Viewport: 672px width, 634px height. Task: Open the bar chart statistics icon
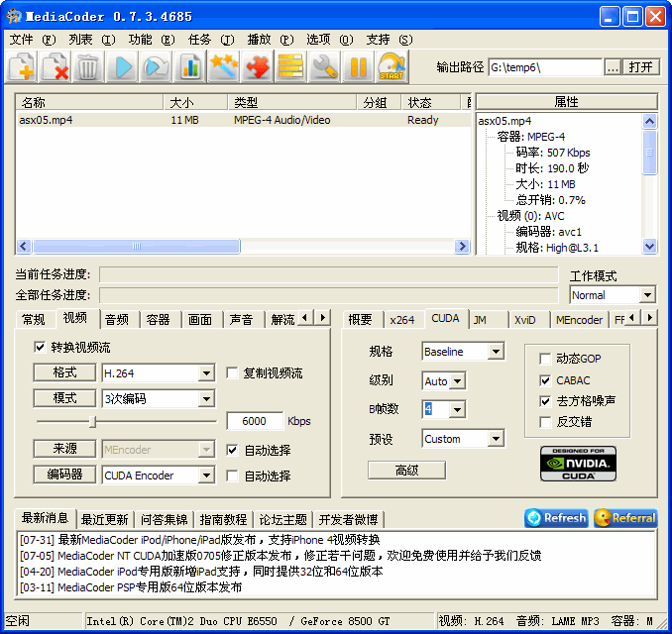(x=190, y=66)
